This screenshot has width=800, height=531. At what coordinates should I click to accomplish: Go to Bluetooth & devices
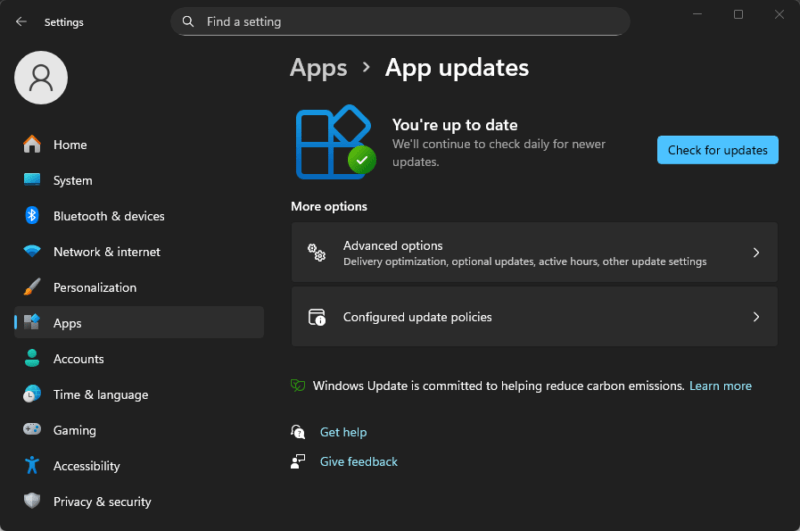(x=139, y=216)
